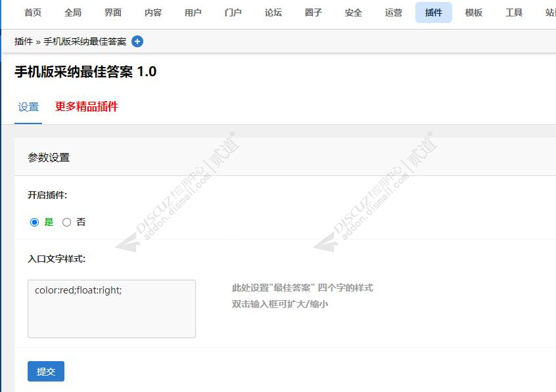Open the 安全 menu
The width and height of the screenshot is (556, 392).
click(x=354, y=12)
